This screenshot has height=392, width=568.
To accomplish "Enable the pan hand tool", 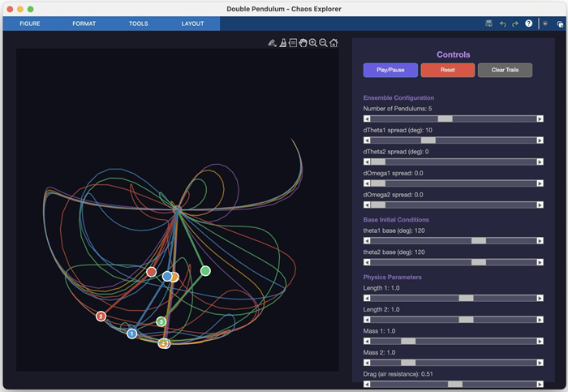I will pyautogui.click(x=303, y=43).
